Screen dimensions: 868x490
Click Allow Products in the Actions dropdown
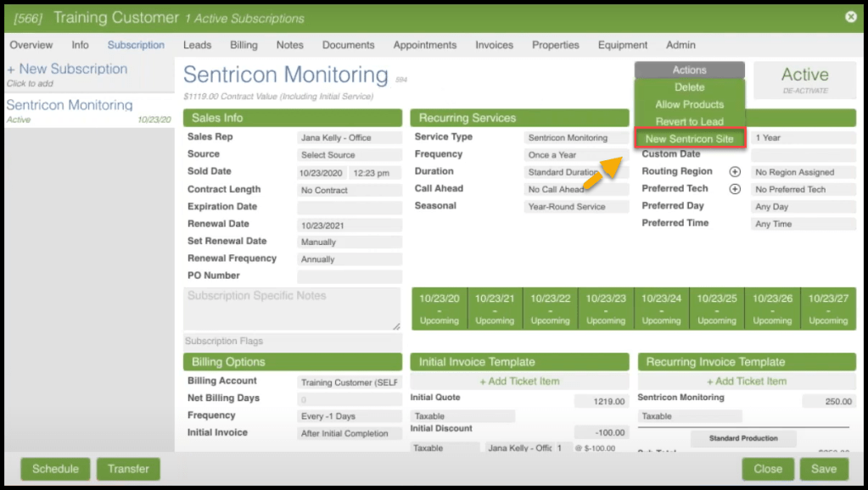pyautogui.click(x=689, y=105)
